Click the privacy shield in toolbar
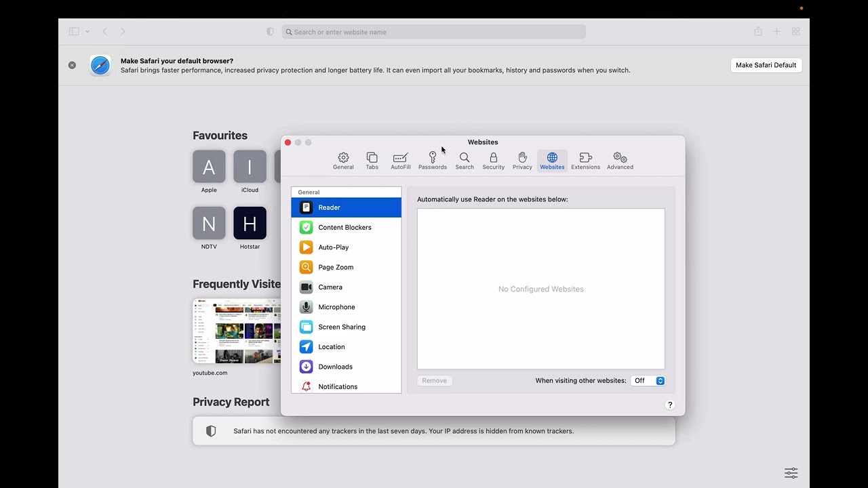 [x=270, y=32]
